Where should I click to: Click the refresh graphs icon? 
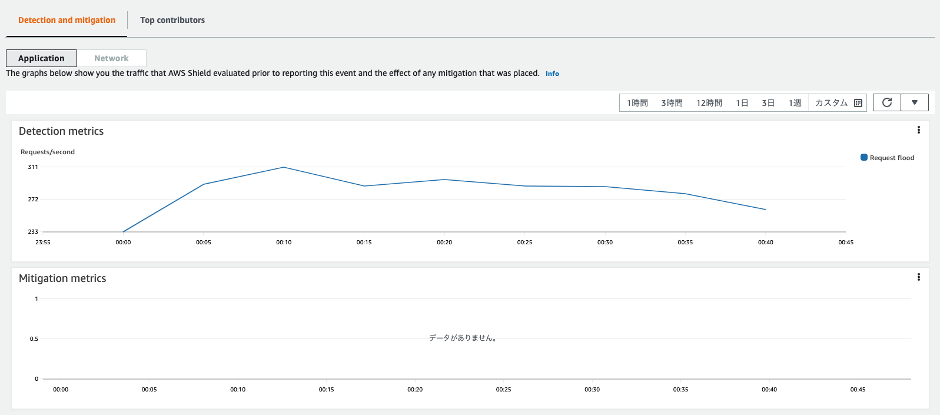tap(886, 103)
